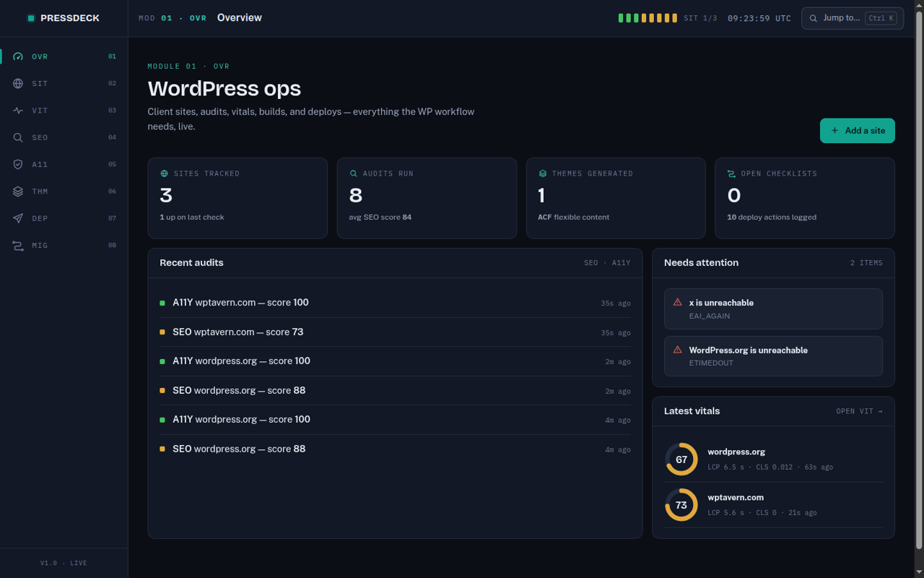
Task: Open the SIT globe icon in sidebar
Action: coord(18,83)
